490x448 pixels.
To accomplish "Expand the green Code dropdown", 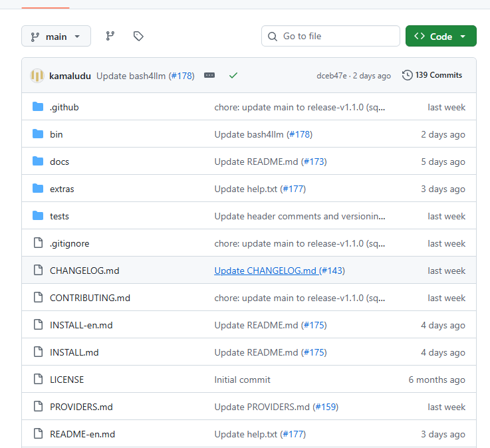I will (441, 37).
